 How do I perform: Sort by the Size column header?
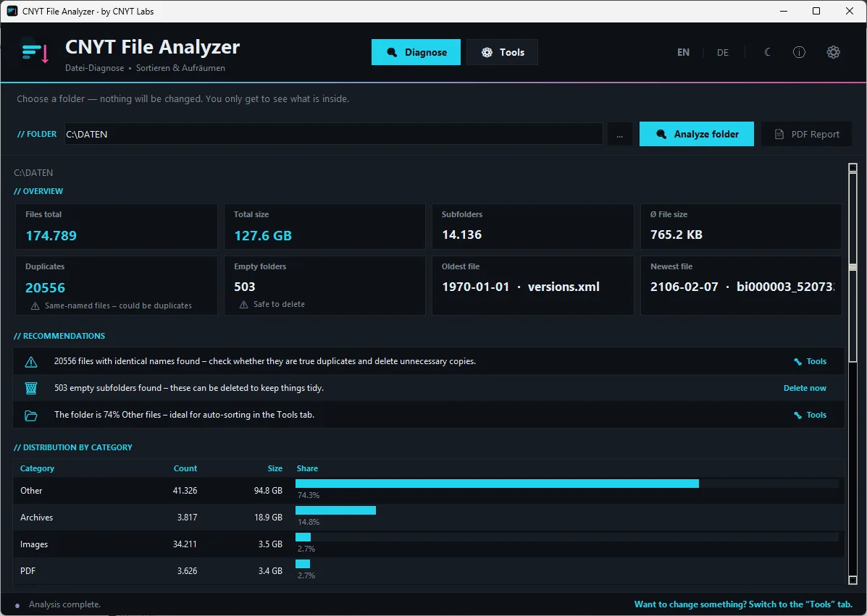275,468
